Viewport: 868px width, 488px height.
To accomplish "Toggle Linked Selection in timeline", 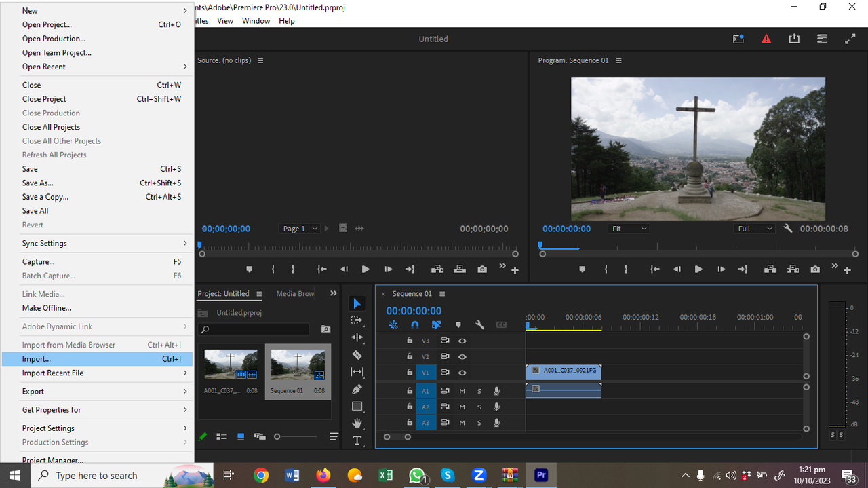I will pyautogui.click(x=437, y=325).
